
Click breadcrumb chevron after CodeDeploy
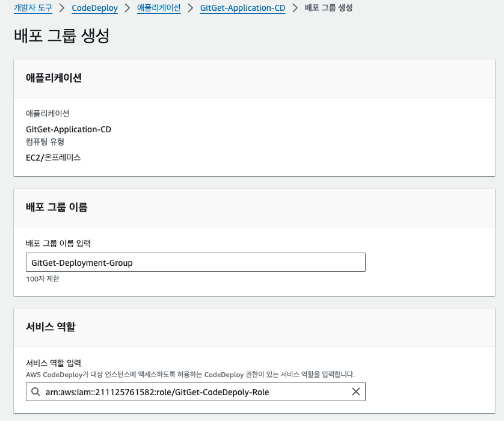128,8
